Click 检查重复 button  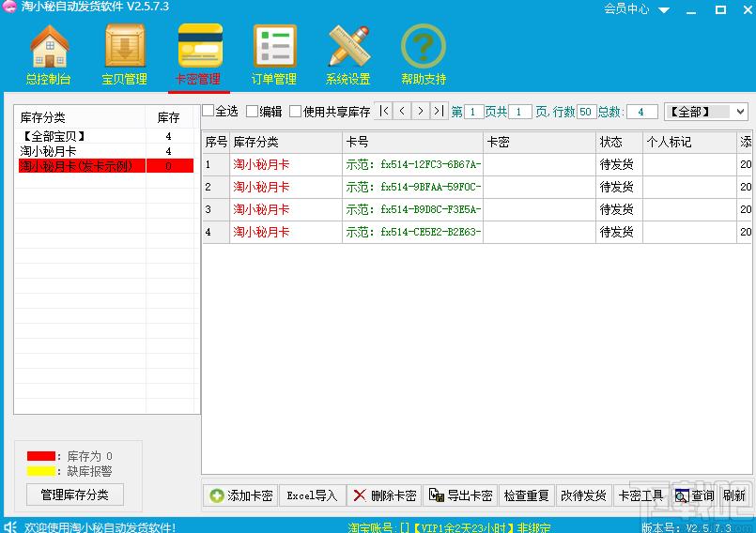(526, 495)
